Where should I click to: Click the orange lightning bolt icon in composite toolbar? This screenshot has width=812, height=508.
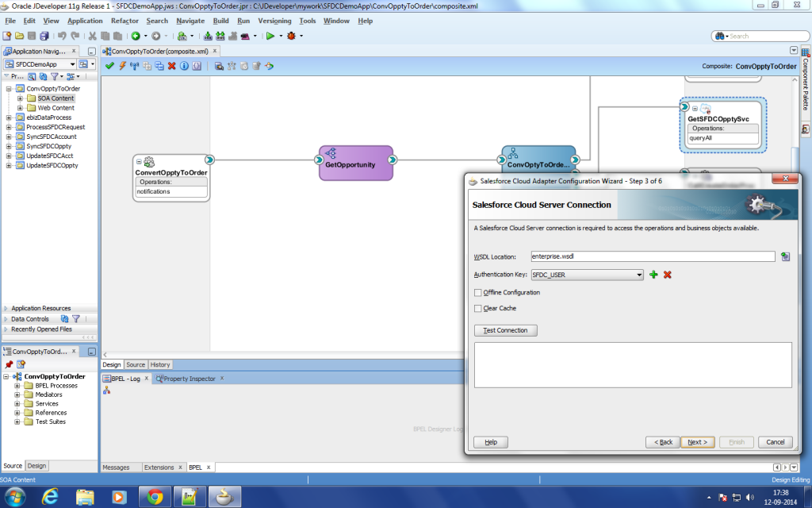tap(122, 66)
